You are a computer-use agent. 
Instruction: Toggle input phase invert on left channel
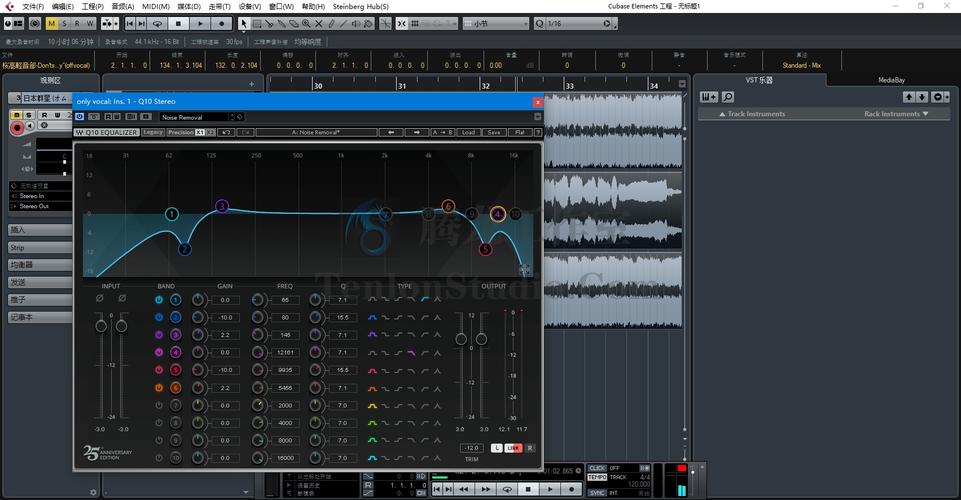pyautogui.click(x=100, y=298)
